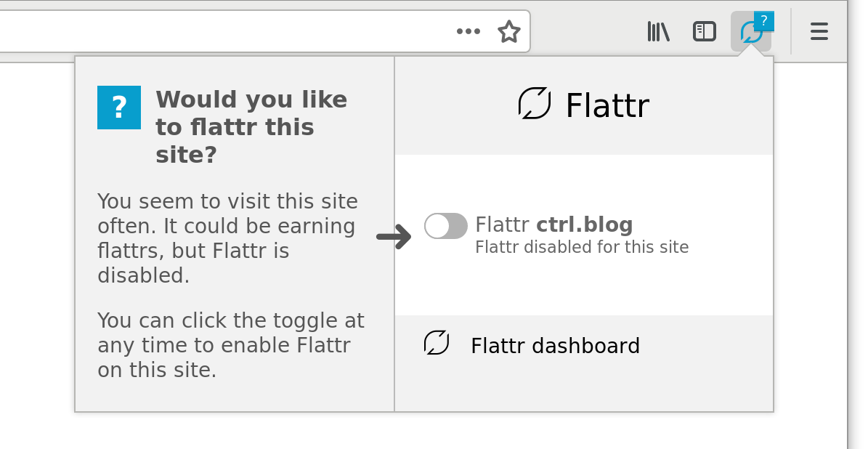Viewport: 868px width, 449px height.
Task: Click the Flattr title text in header
Action: click(x=607, y=105)
